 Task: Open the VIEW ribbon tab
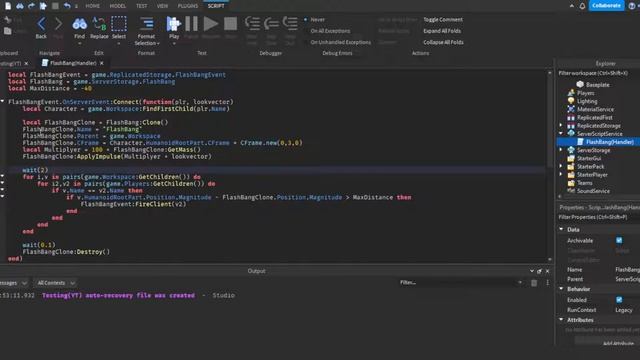[162, 6]
